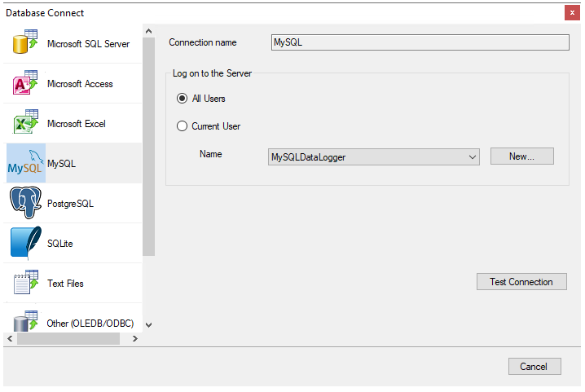
Task: Enable the All Users radio option
Action: click(x=182, y=99)
